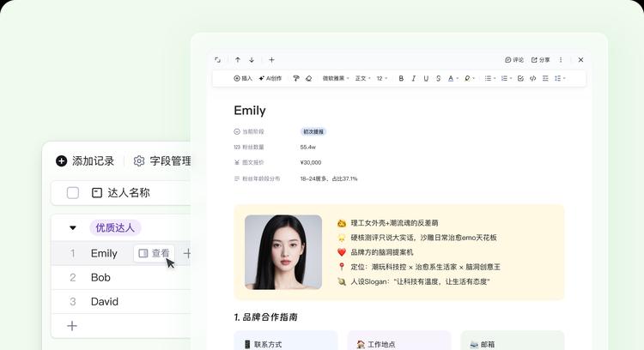The image size is (644, 350).
Task: Select the Bob row in the table
Action: pyautogui.click(x=121, y=278)
